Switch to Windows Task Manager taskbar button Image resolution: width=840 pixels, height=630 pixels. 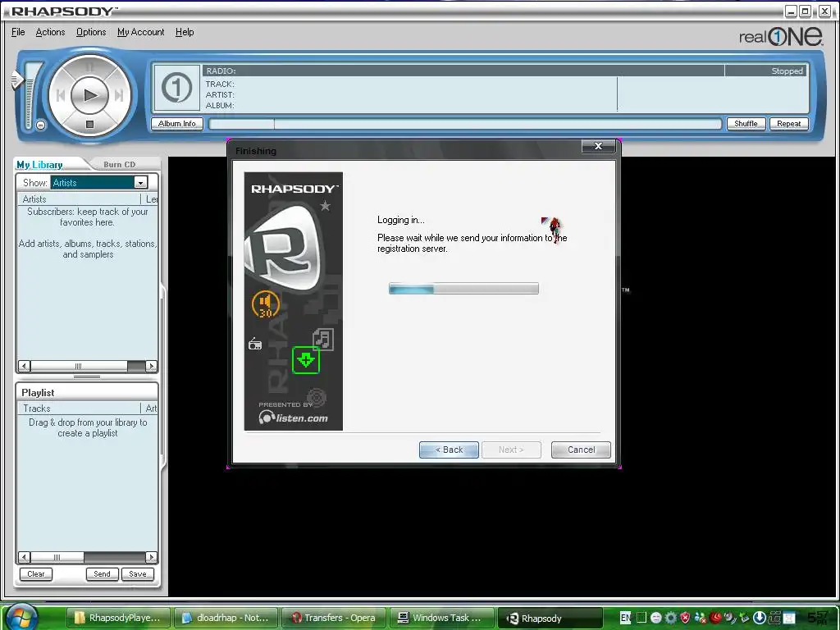(x=441, y=618)
